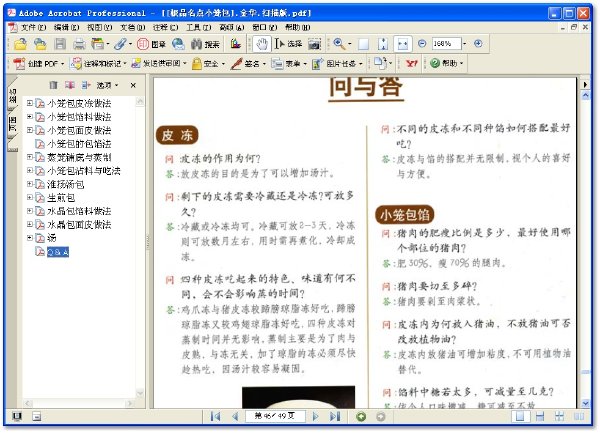This screenshot has width=600, height=433.
Task: Open the 文件 menu
Action: (33, 27)
